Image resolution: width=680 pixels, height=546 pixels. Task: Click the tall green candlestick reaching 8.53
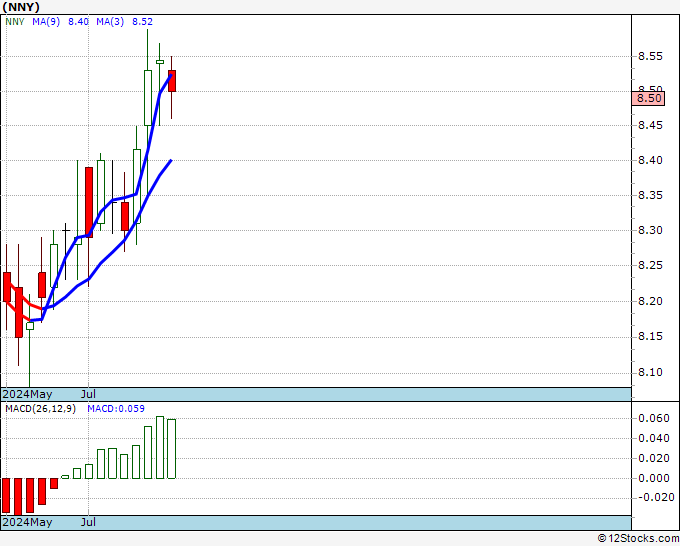(148, 98)
